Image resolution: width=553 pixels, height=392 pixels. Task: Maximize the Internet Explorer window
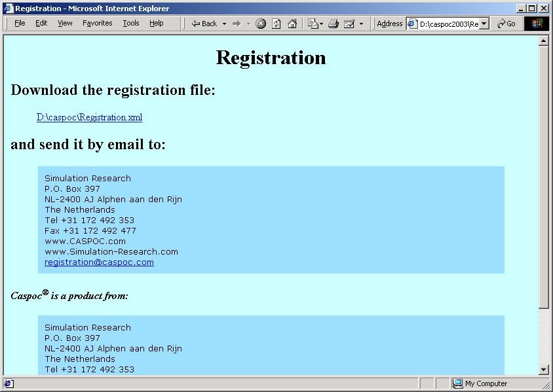click(532, 9)
